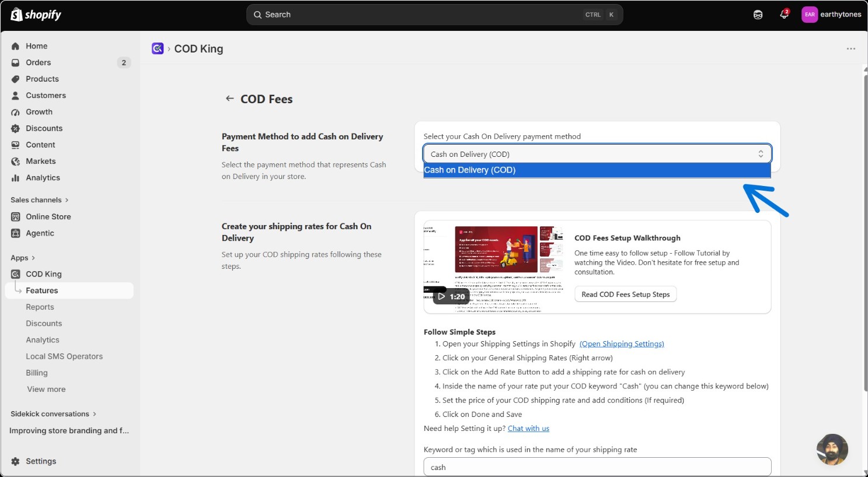Viewport: 868px width, 477px height.
Task: Click the scrollbar down arrow
Action: point(865,472)
